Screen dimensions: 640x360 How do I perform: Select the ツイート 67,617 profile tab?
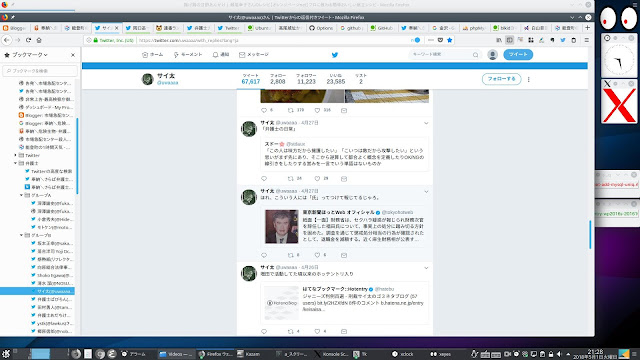click(251, 79)
